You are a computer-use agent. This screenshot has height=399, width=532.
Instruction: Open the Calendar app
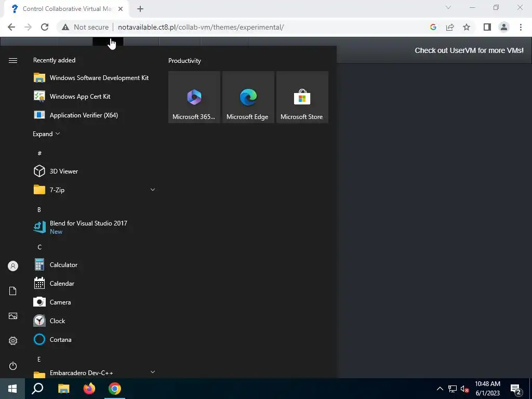tap(95, 283)
